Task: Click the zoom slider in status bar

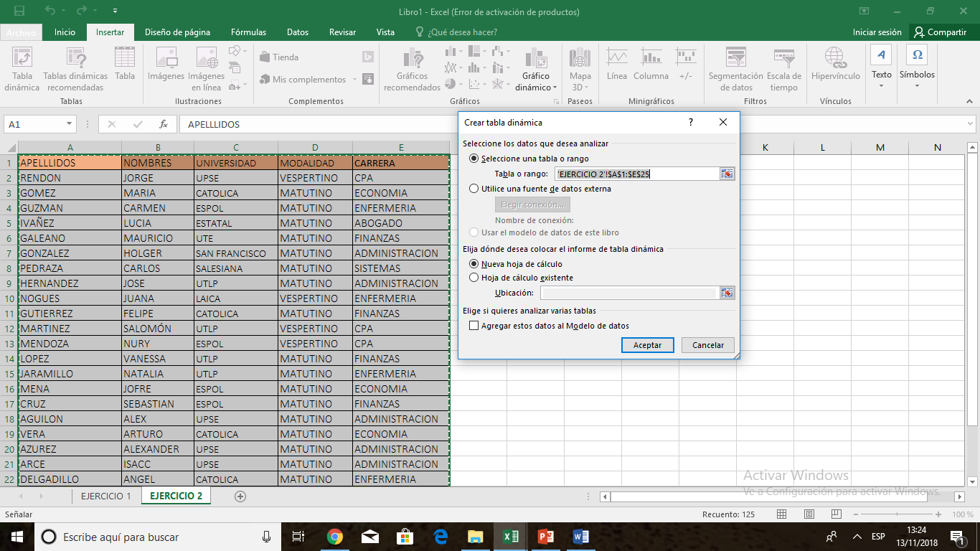Action: click(897, 514)
